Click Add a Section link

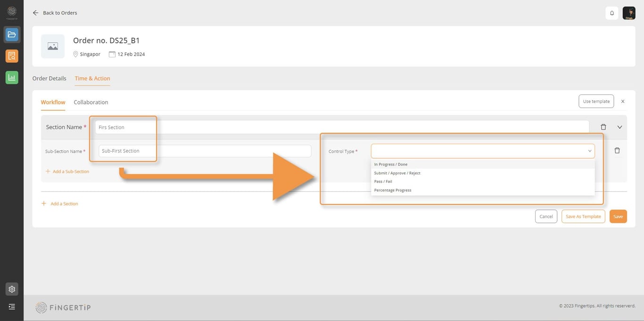tap(60, 203)
